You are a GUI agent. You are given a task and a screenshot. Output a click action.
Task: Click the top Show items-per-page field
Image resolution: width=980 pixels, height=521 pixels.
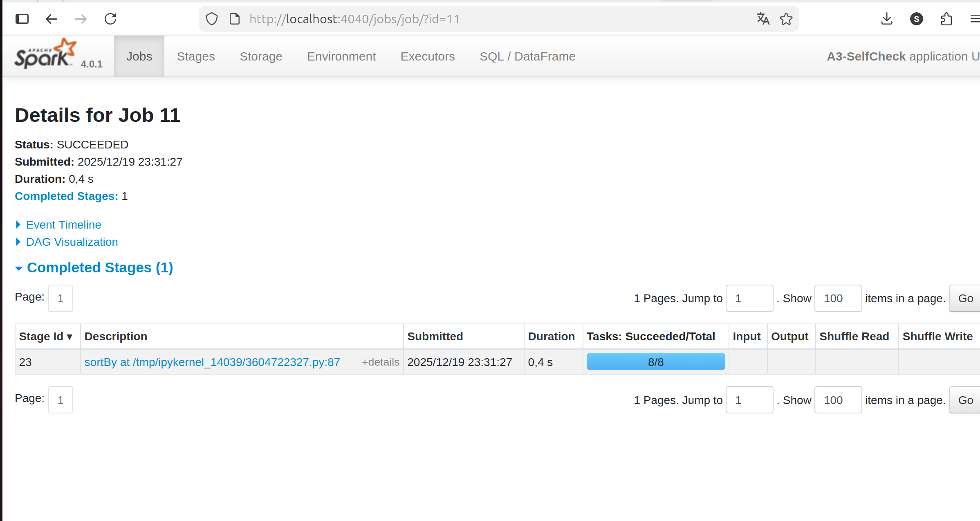tap(838, 299)
